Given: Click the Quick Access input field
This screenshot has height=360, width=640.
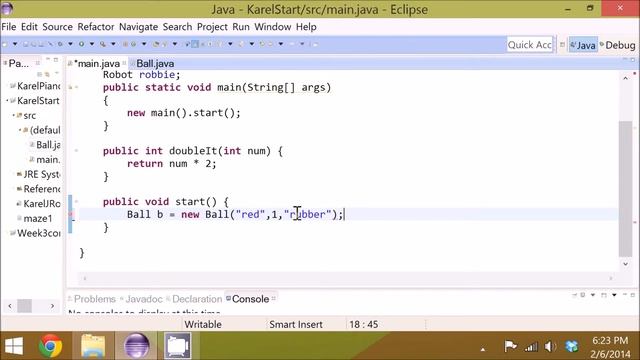Looking at the screenshot, I should click(x=530, y=44).
